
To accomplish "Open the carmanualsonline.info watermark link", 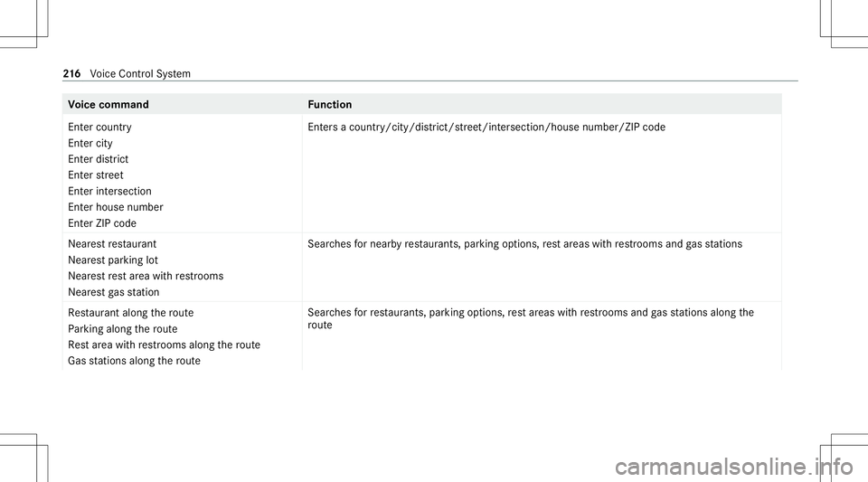I will (734, 467).
